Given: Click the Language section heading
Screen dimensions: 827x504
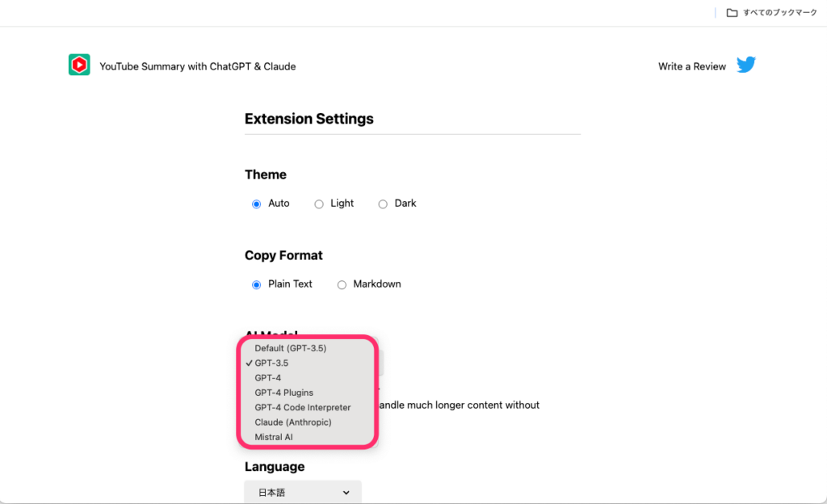Looking at the screenshot, I should click(x=275, y=467).
